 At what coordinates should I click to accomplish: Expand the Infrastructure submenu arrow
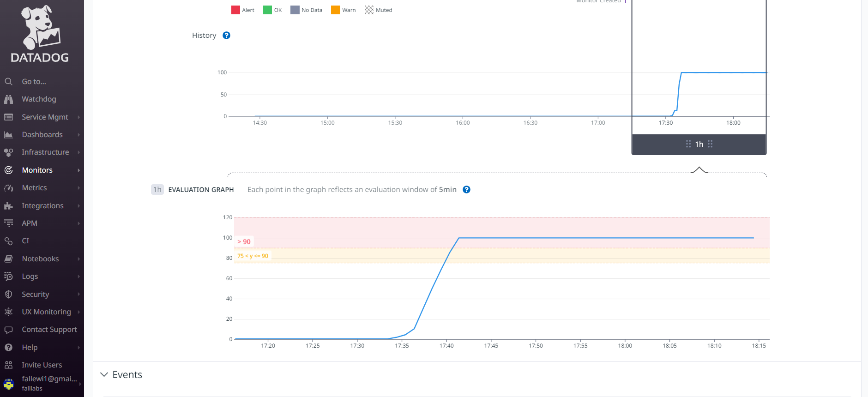click(x=79, y=152)
